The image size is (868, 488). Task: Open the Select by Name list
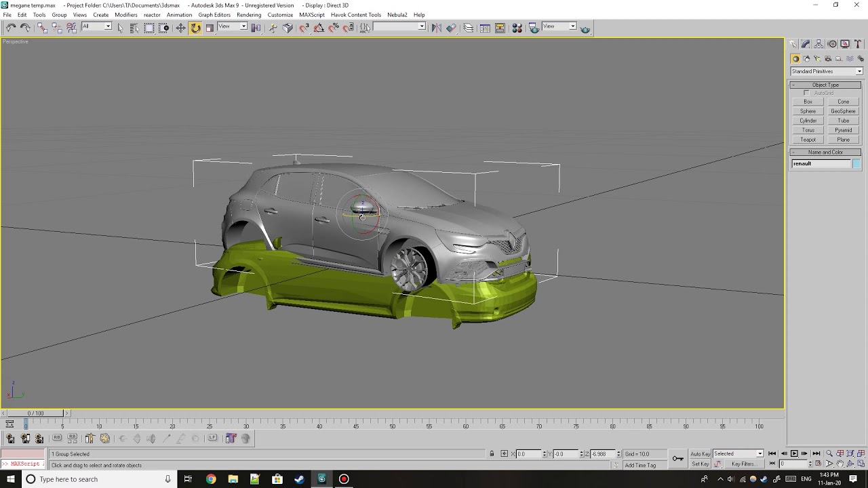pyautogui.click(x=134, y=28)
